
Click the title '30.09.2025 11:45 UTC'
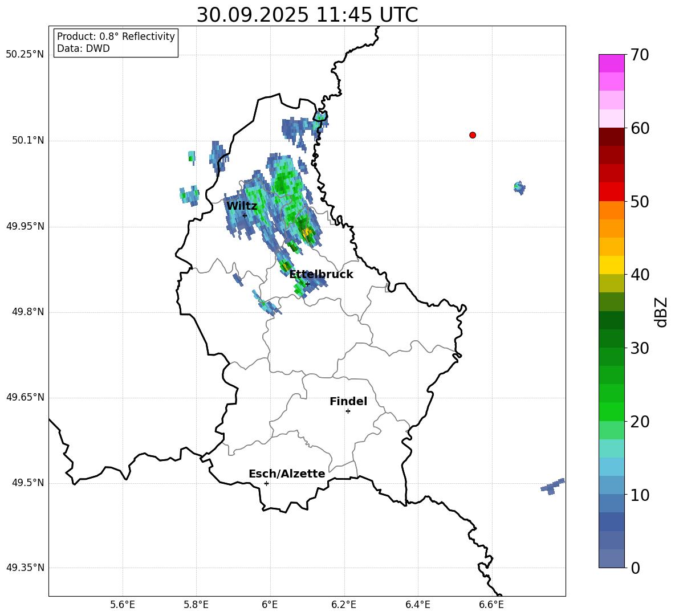point(307,15)
